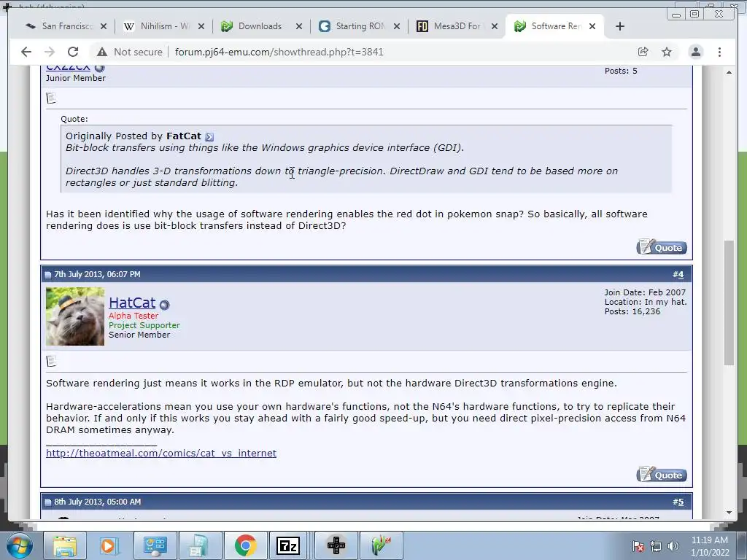This screenshot has width=747, height=560.
Task: Click the taskbar clock showing 11:19 AM
Action: click(x=709, y=546)
